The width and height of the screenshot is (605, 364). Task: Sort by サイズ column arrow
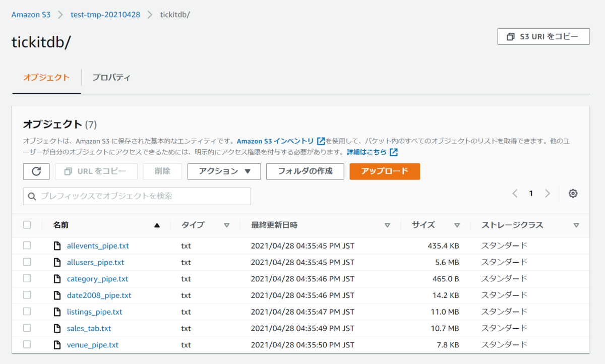[457, 225]
